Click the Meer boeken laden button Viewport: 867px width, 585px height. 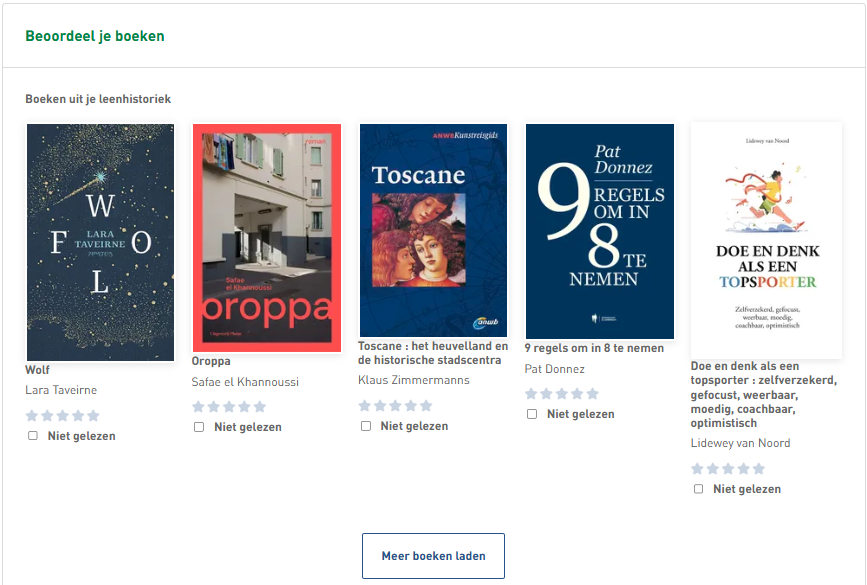pyautogui.click(x=433, y=556)
